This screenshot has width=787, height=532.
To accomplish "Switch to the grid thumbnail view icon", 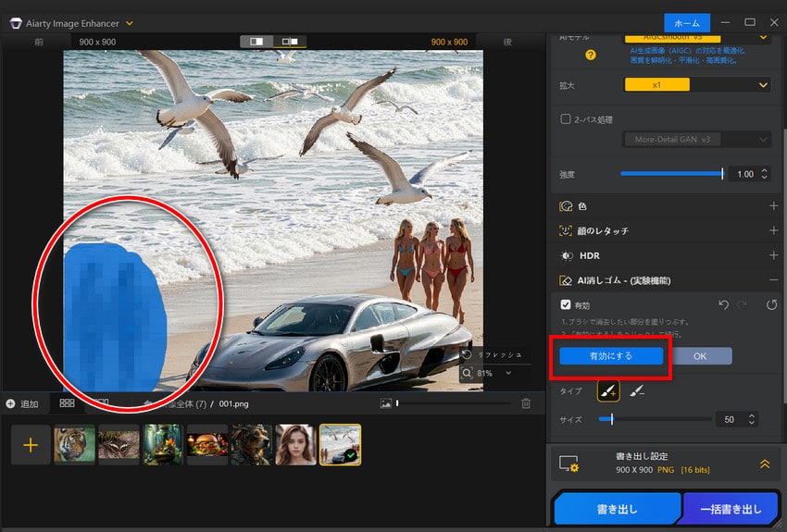I will pos(67,403).
